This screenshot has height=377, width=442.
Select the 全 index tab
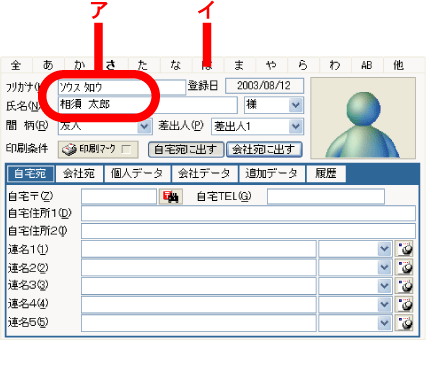tap(16, 65)
